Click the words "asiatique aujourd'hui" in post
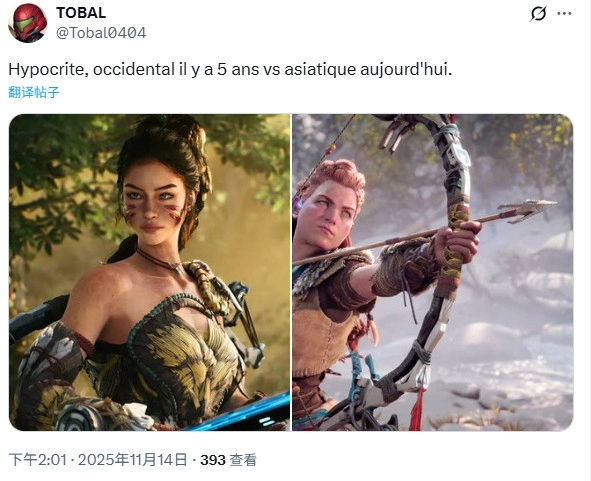The image size is (591, 481). (368, 70)
